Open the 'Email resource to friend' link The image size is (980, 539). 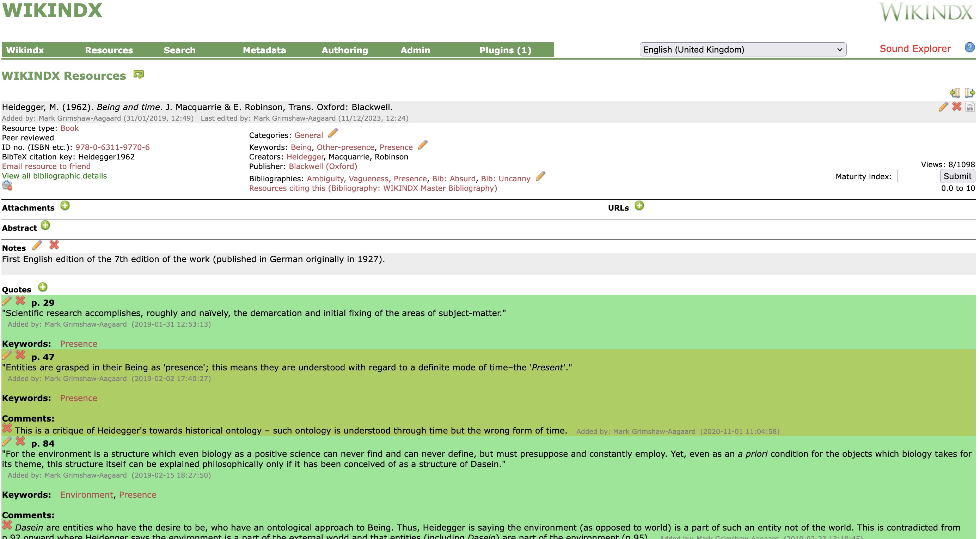pyautogui.click(x=46, y=166)
